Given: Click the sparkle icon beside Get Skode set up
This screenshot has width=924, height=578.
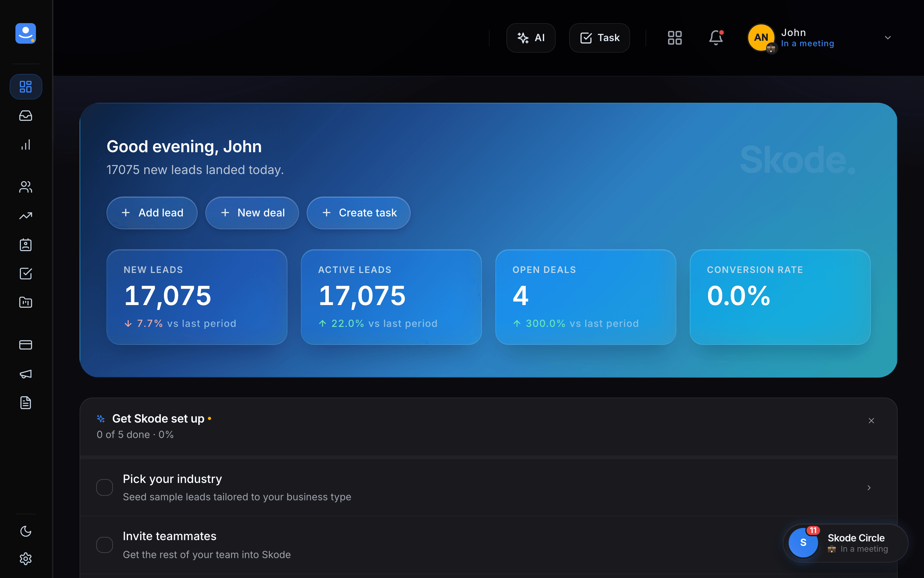Looking at the screenshot, I should 101,419.
